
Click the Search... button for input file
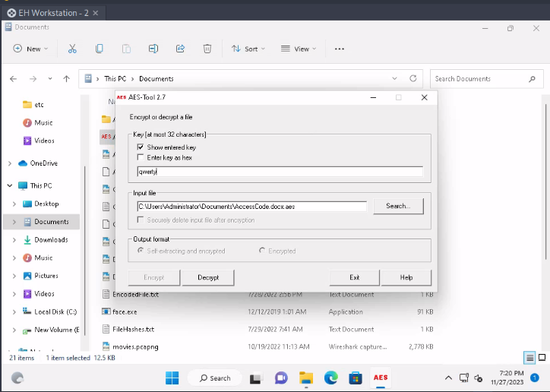tap(398, 206)
